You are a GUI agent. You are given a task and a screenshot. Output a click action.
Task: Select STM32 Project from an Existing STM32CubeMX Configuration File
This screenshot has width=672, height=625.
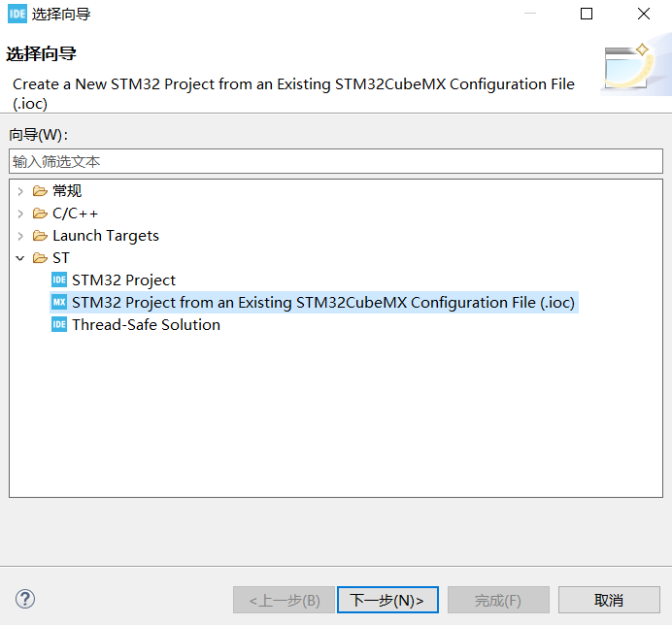coord(323,303)
